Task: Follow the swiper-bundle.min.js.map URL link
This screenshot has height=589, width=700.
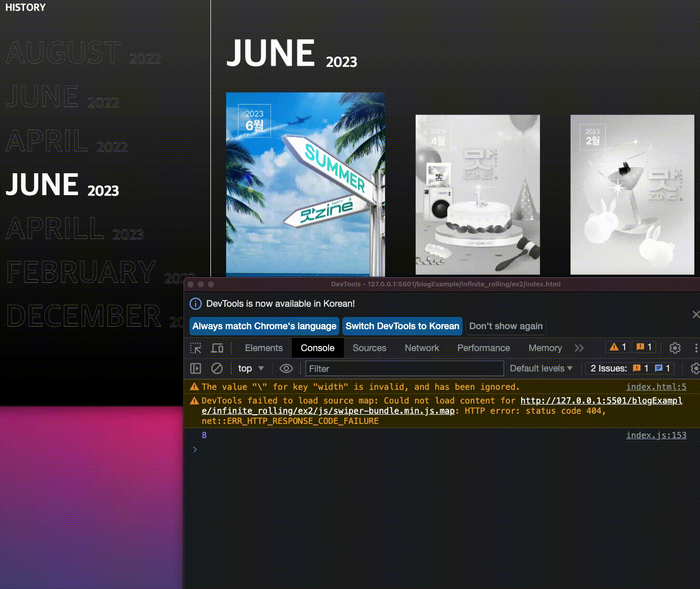Action: point(442,406)
